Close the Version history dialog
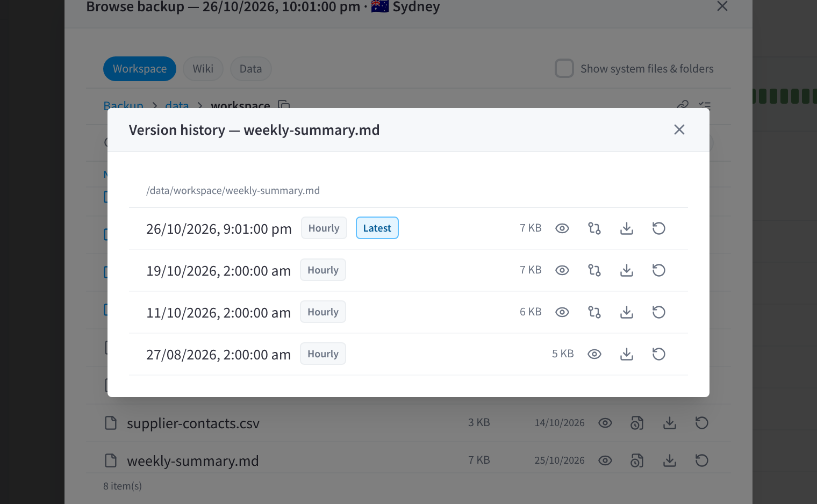Screen dimensions: 817x504 click(x=679, y=129)
